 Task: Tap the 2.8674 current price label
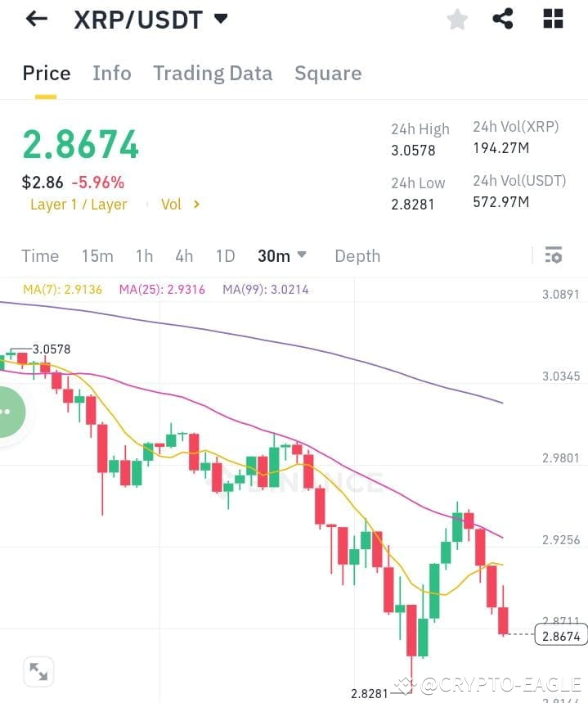pos(562,634)
